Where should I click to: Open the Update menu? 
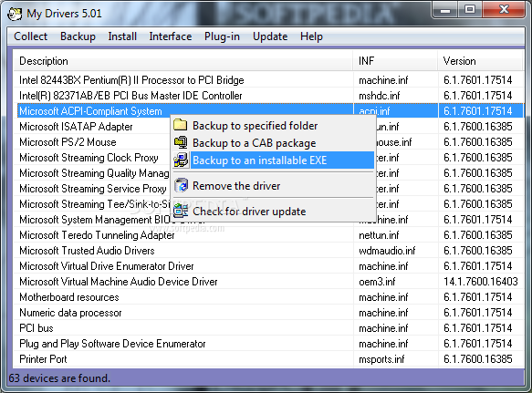pyautogui.click(x=270, y=36)
